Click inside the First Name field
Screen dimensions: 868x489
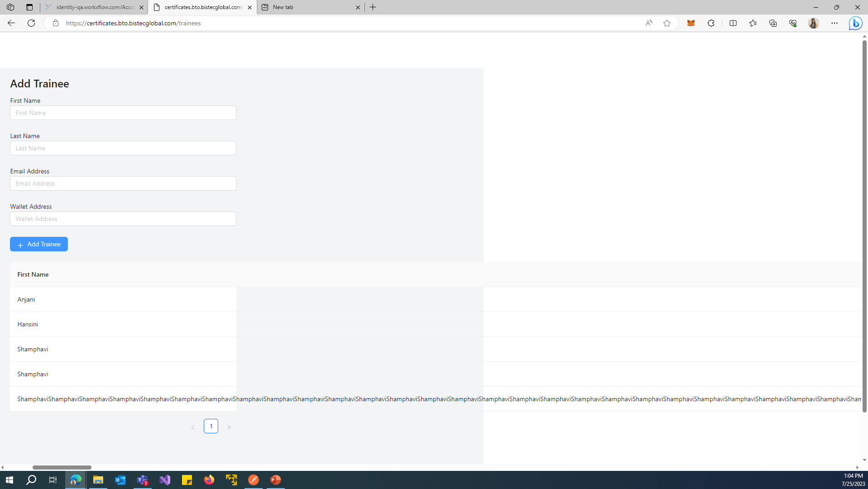pyautogui.click(x=123, y=113)
